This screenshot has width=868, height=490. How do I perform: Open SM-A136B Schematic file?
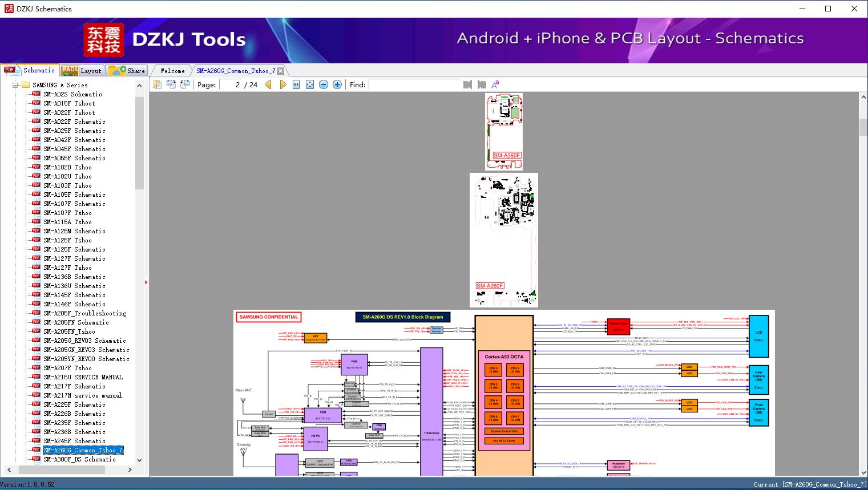(74, 277)
